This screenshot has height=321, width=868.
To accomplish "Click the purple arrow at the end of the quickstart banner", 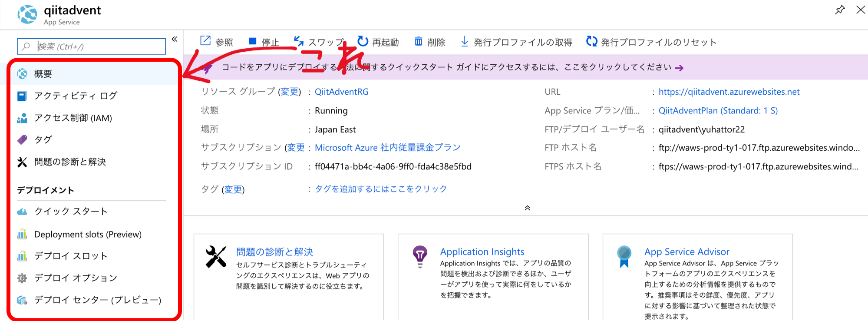I will 680,68.
